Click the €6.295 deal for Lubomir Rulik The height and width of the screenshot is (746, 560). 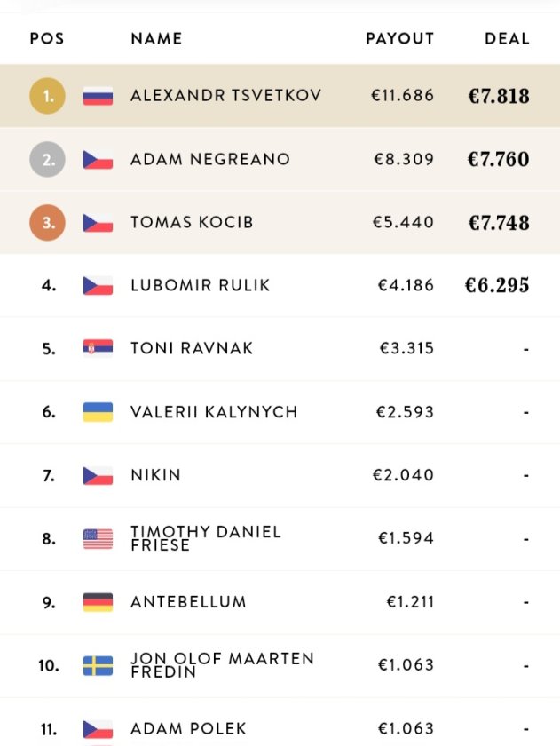pyautogui.click(x=496, y=286)
